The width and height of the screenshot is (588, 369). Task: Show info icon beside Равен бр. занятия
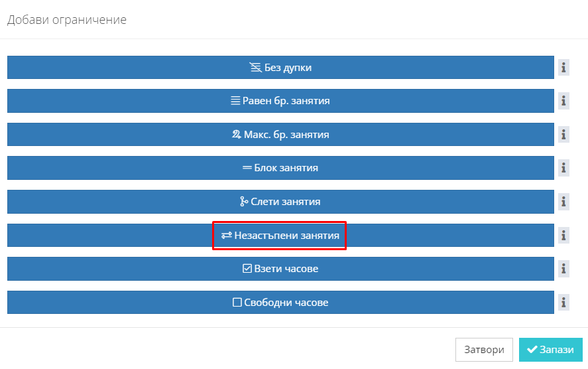tap(563, 101)
